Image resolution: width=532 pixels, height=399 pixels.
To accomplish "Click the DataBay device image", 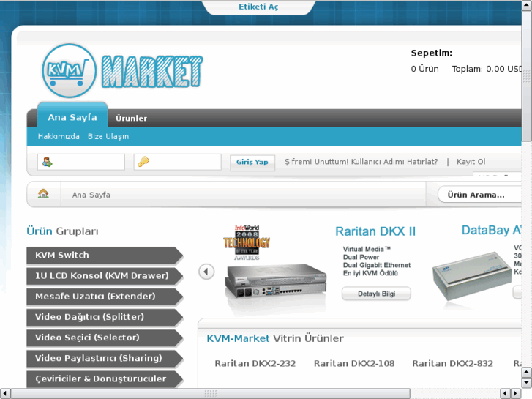I will tap(471, 277).
